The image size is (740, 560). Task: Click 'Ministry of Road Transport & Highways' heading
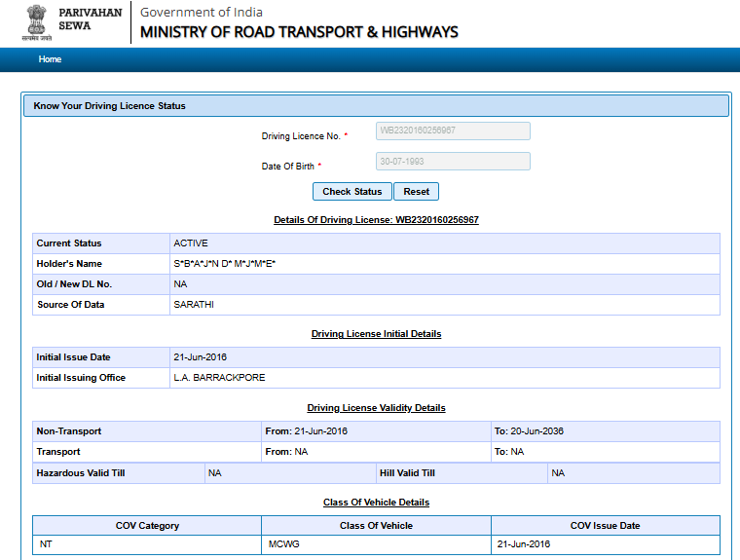click(x=299, y=32)
